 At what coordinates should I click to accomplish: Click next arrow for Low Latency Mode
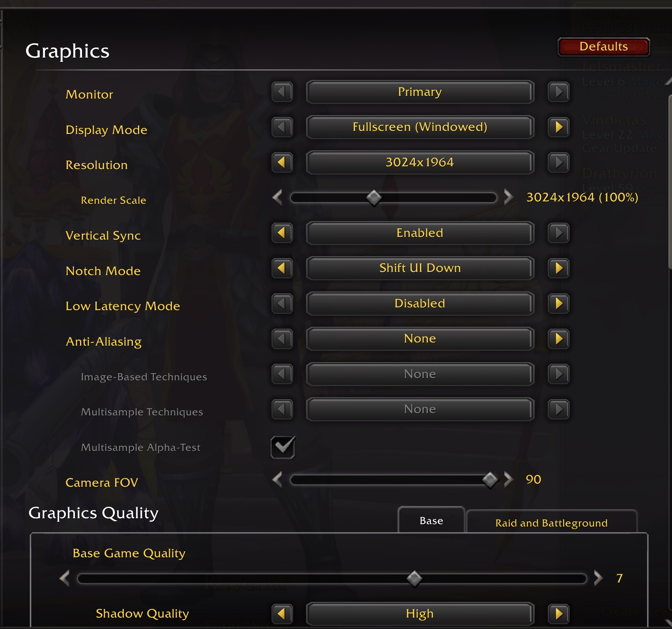coord(558,303)
